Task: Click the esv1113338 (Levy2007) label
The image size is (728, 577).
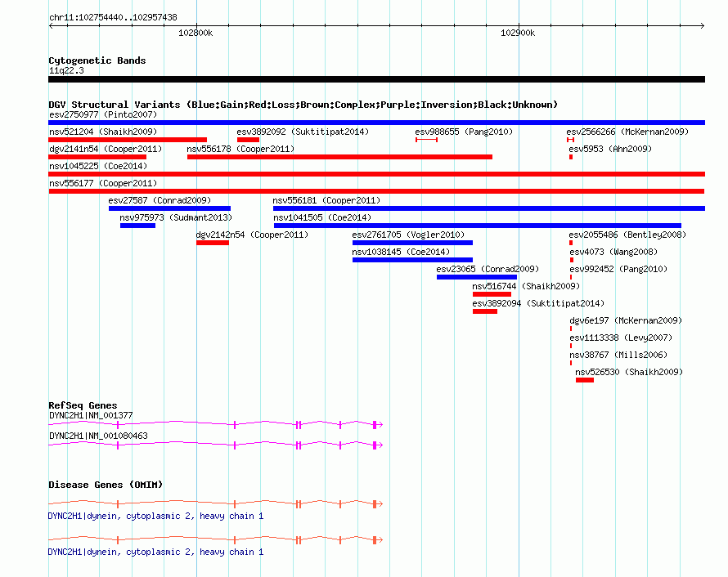Action: point(621,338)
